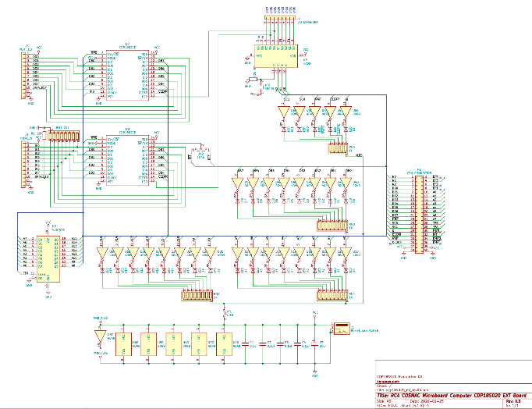Click the resistor network at bottom right
The image size is (532, 409).
pyautogui.click(x=333, y=295)
